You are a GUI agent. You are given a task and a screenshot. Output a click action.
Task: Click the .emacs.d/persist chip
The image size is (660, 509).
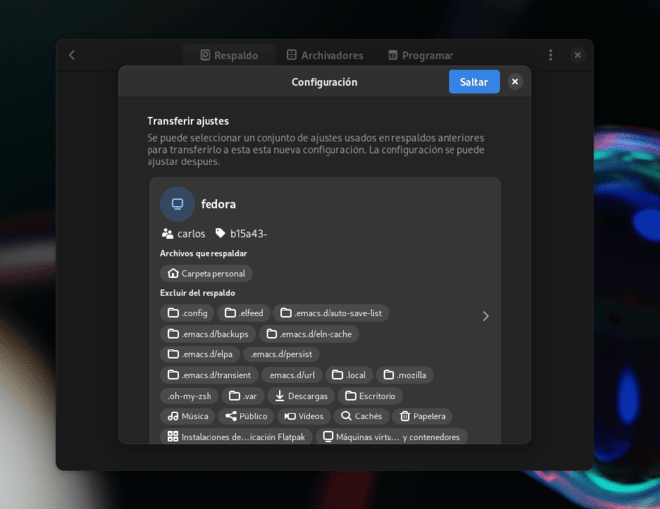pos(281,354)
